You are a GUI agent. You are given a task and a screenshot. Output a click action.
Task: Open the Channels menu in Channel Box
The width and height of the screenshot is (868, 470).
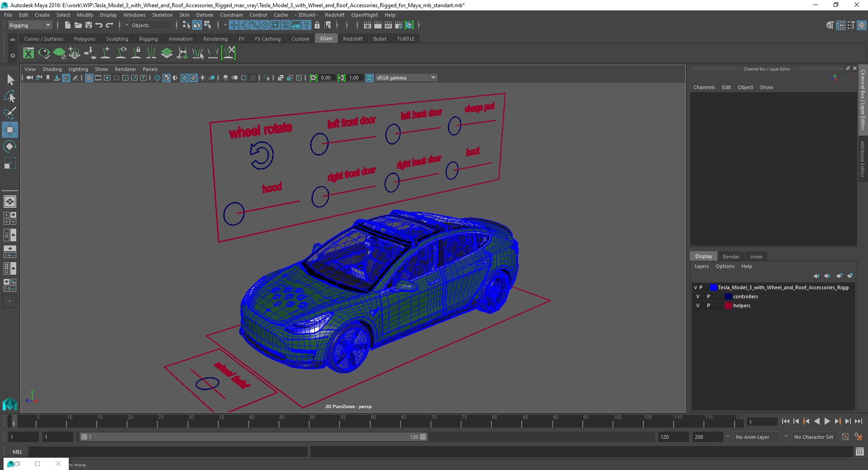click(704, 87)
